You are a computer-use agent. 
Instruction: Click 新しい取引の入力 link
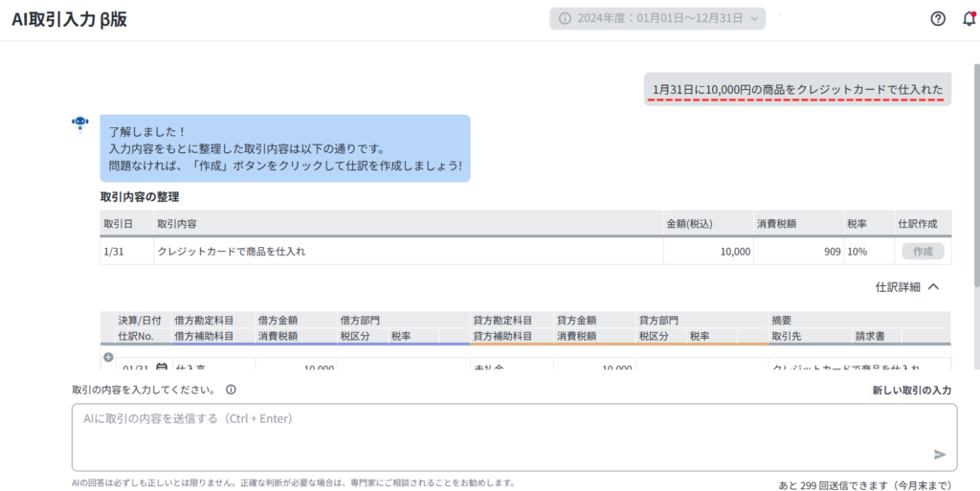coord(911,391)
